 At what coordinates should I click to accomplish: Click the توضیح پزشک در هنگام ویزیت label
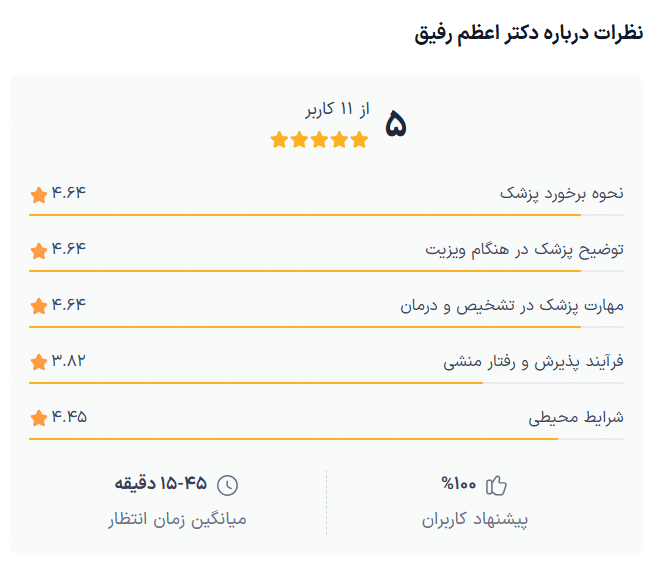pos(524,249)
